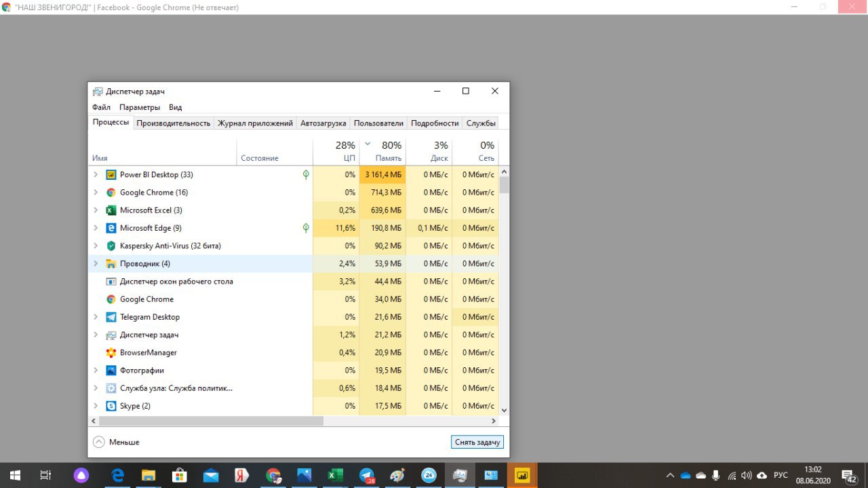Select the 3 161,4 МБ memory cell
The image size is (868, 488).
tap(382, 174)
